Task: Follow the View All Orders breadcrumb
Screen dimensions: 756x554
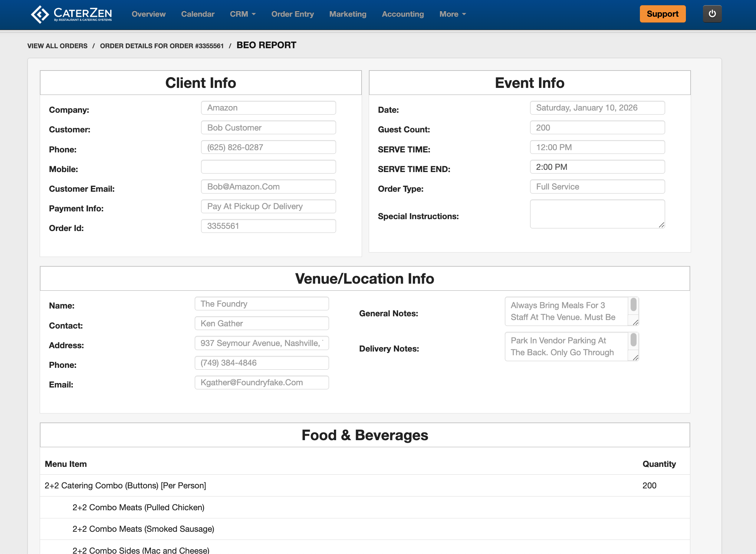Action: 57,46
